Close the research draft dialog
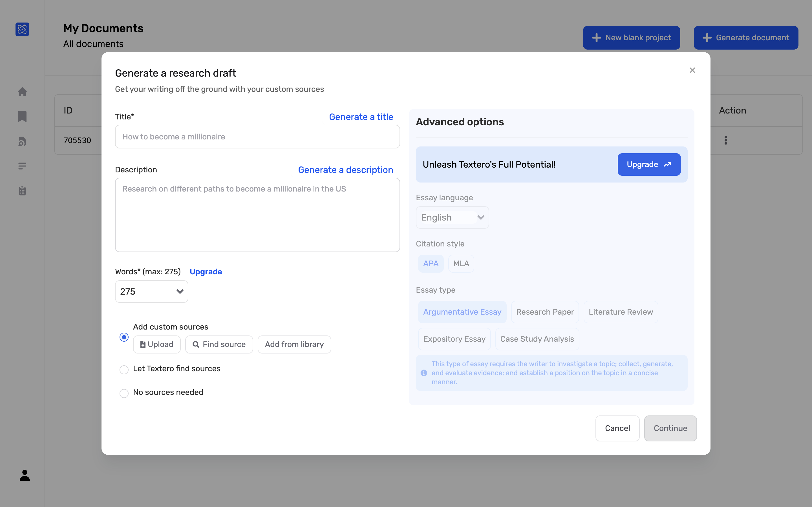 click(x=692, y=70)
